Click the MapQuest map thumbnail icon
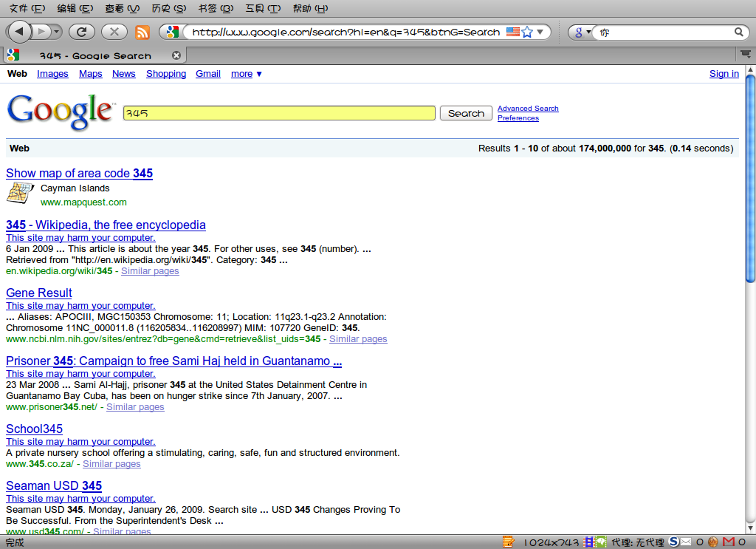 20,193
